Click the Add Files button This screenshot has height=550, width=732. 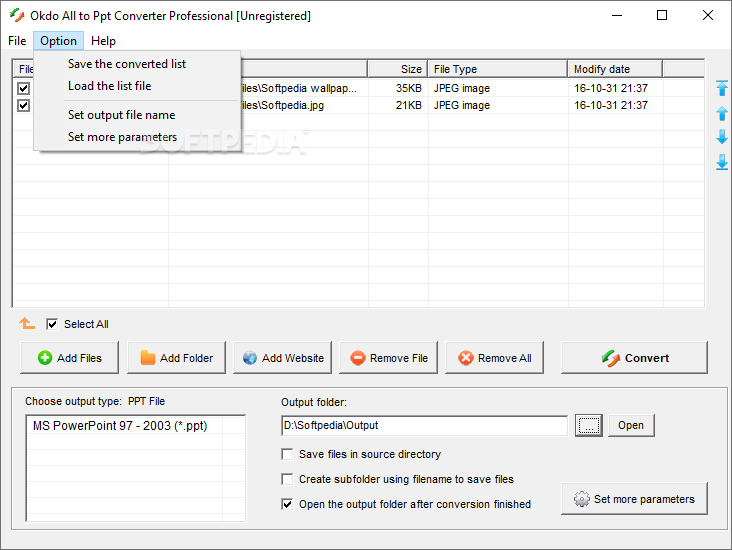click(70, 358)
